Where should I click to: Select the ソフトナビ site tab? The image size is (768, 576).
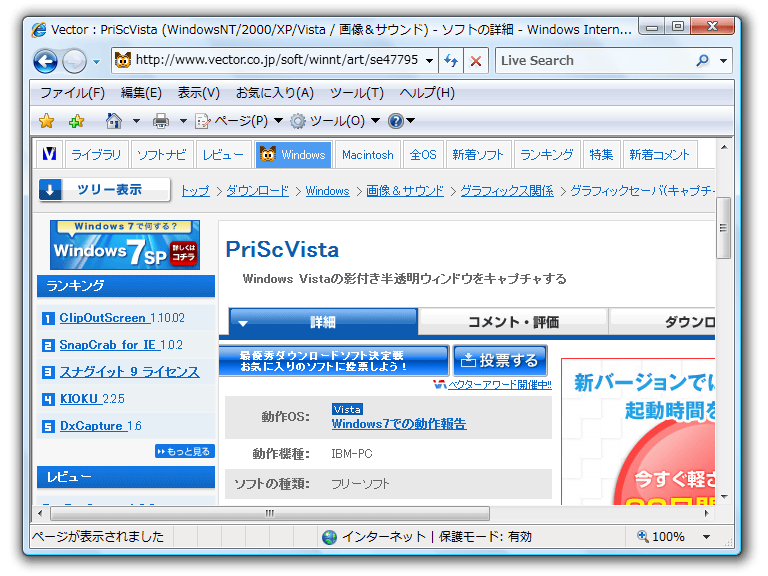click(x=161, y=154)
